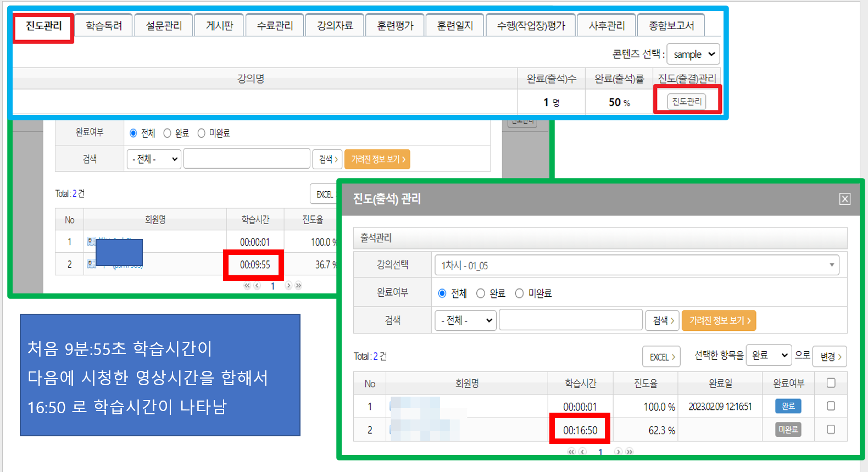Click the orange 가려진 정보 보기 button in dialog
This screenshot has height=472, width=868.
pos(719,320)
